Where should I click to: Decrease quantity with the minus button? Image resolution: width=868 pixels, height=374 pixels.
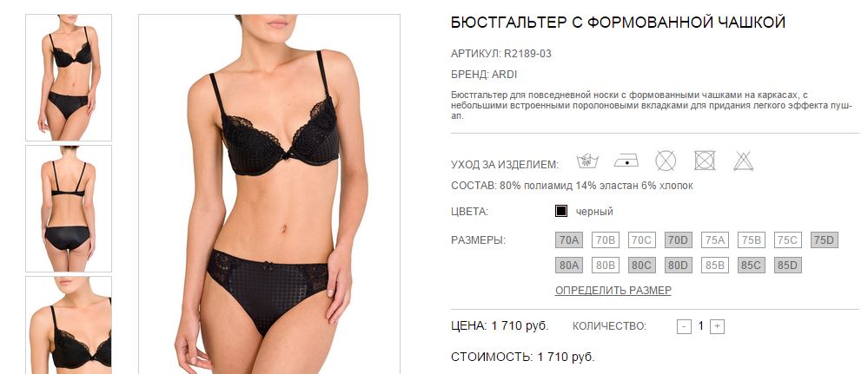click(x=684, y=326)
